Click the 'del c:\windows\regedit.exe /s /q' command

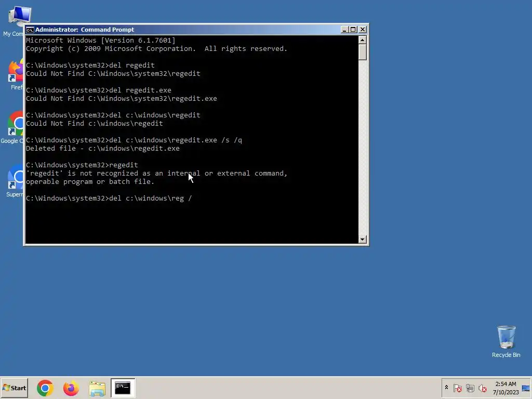pos(134,140)
